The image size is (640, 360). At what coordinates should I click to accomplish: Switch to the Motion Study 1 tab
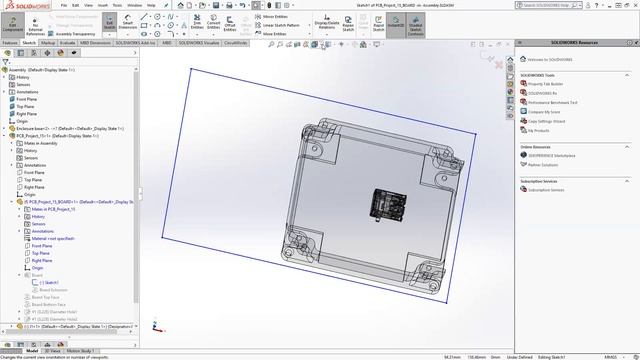tap(80, 351)
